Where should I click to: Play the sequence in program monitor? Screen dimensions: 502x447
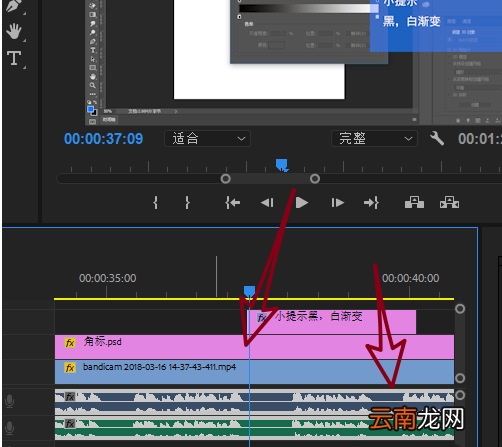pyautogui.click(x=302, y=203)
